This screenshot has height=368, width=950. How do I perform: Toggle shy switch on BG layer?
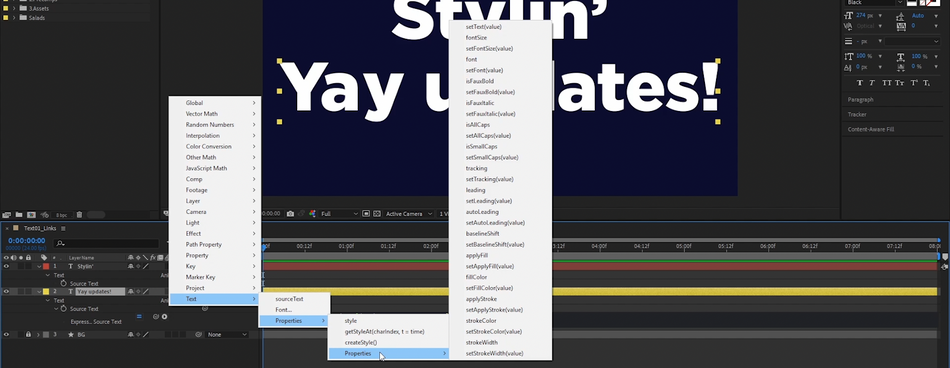click(x=130, y=335)
